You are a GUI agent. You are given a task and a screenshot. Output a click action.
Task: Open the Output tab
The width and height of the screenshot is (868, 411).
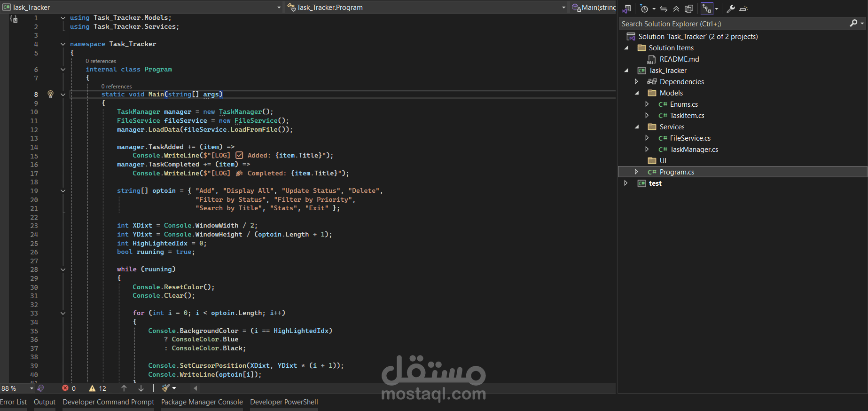(x=45, y=402)
